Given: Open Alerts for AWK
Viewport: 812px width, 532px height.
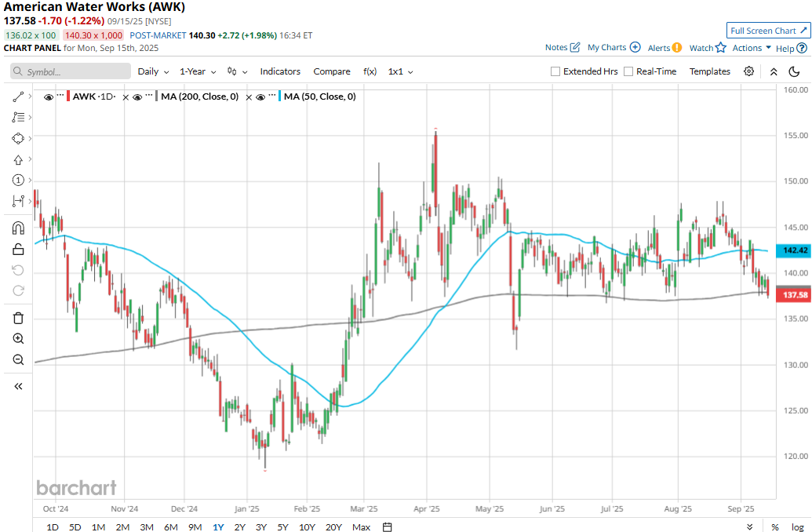Looking at the screenshot, I should tap(665, 48).
